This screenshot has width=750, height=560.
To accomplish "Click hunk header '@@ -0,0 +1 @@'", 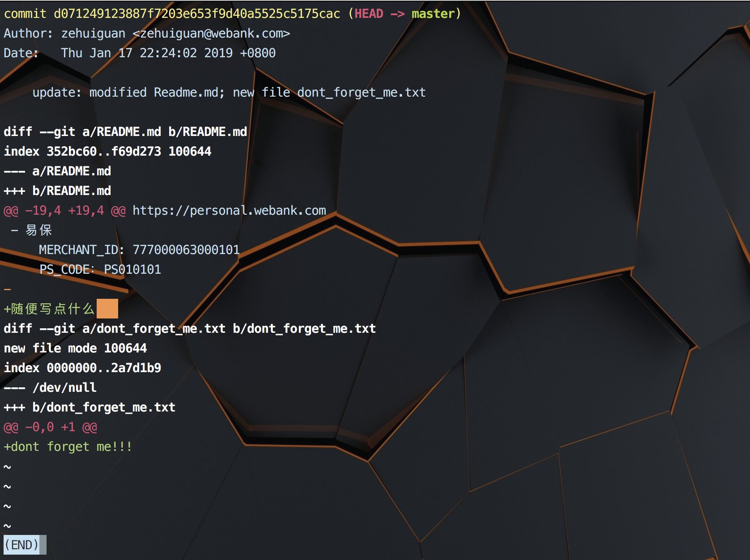I will pyautogui.click(x=50, y=427).
